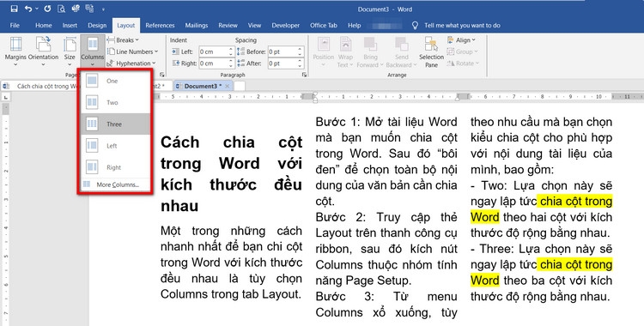Close the Document3 tab

[228, 87]
